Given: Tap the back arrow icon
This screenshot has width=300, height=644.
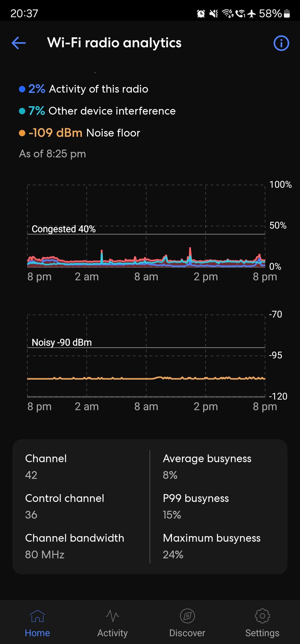Looking at the screenshot, I should (19, 43).
